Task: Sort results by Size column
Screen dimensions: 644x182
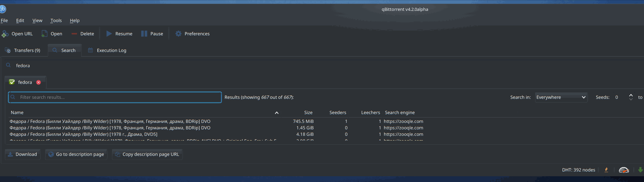Action: click(x=308, y=112)
